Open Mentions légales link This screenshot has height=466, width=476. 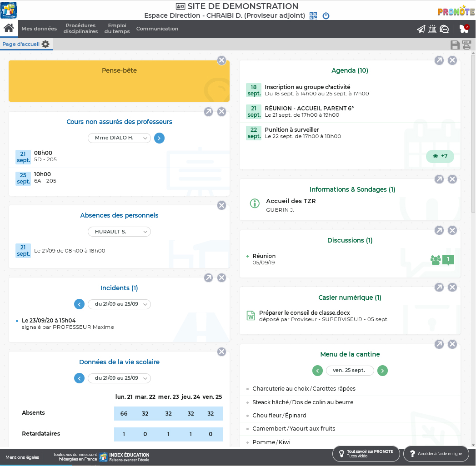pyautogui.click(x=22, y=457)
